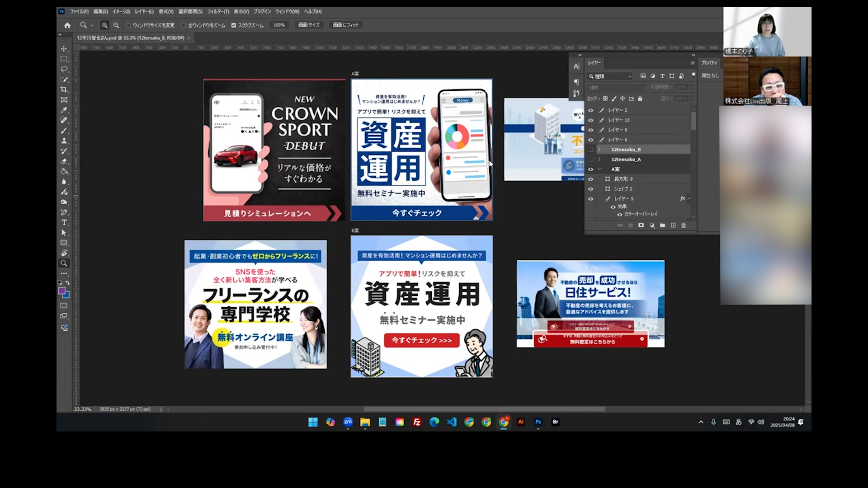Expand the 12tensaku_B group
868x488 pixels.
click(x=599, y=150)
